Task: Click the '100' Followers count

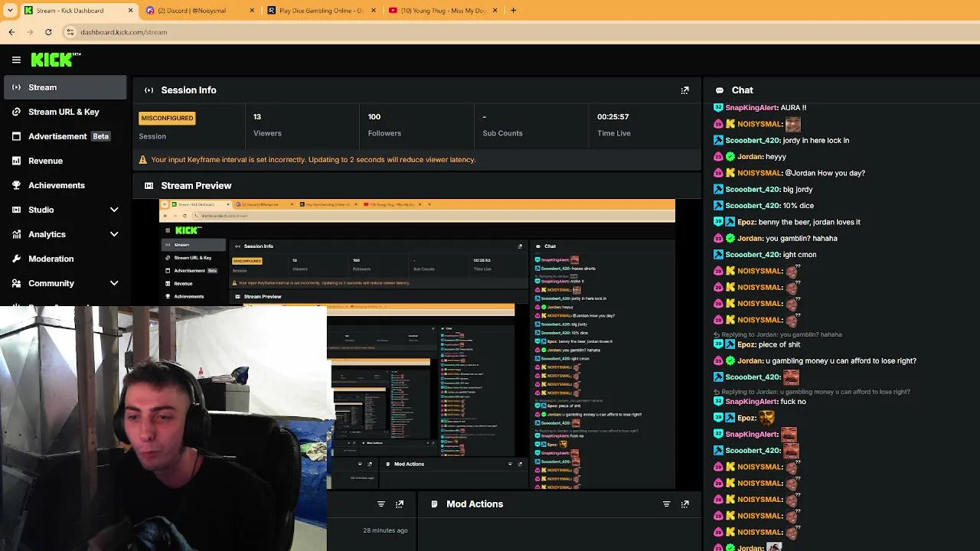Action: pos(374,117)
